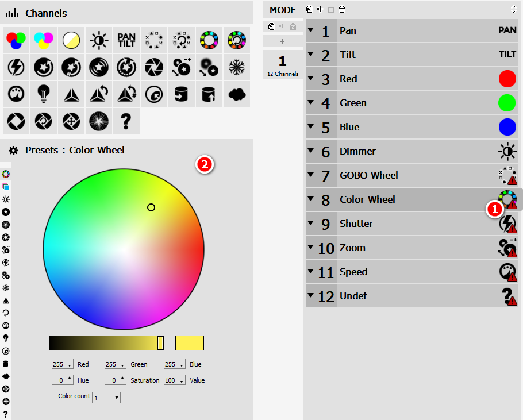This screenshot has width=523, height=420.
Task: Click the cloud fog channel icon
Action: (x=236, y=94)
